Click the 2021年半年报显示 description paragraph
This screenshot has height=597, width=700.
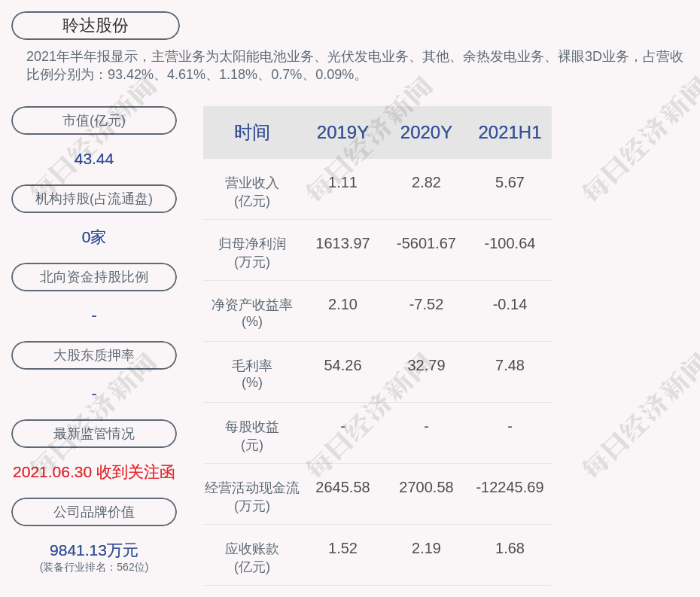[355, 65]
